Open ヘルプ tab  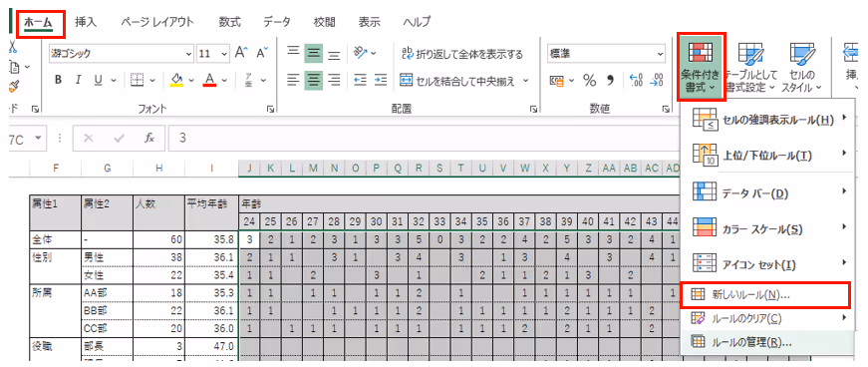(x=417, y=22)
